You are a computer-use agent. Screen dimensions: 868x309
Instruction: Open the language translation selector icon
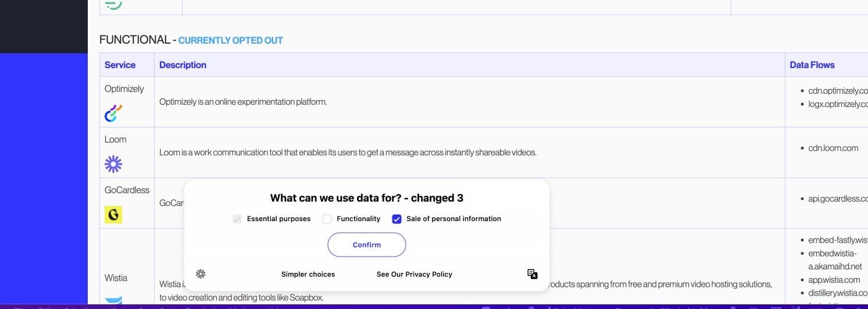pyautogui.click(x=532, y=274)
